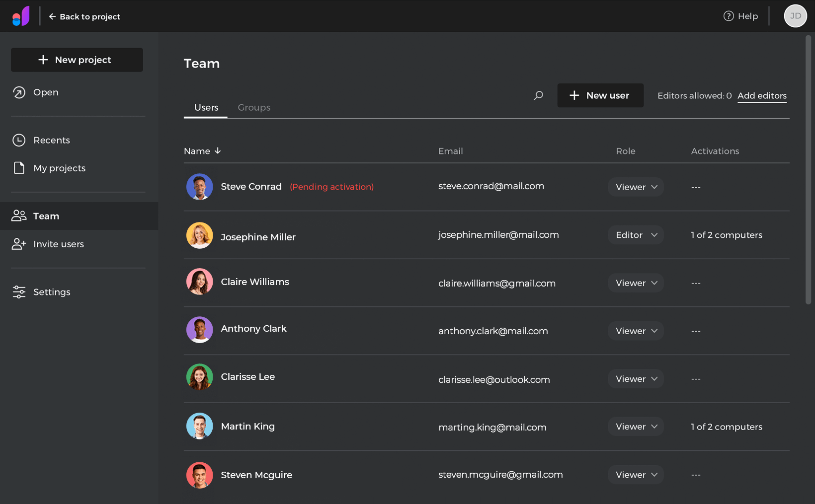Image resolution: width=815 pixels, height=504 pixels.
Task: Click the New project button
Action: [77, 60]
